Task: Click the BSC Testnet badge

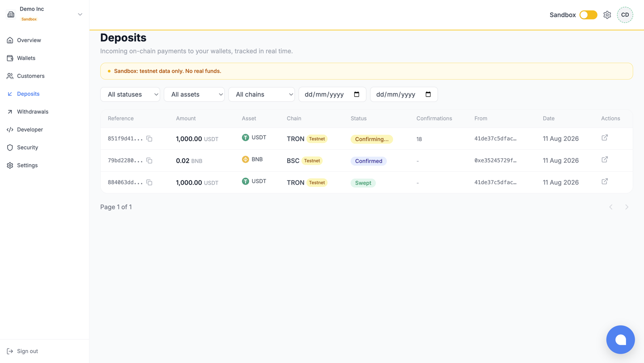Action: coord(312,160)
